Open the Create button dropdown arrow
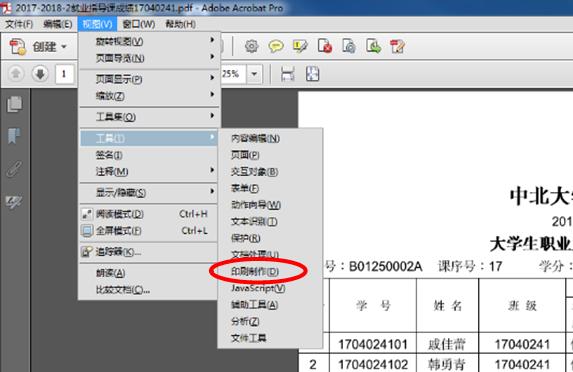The image size is (573, 372). point(64,47)
